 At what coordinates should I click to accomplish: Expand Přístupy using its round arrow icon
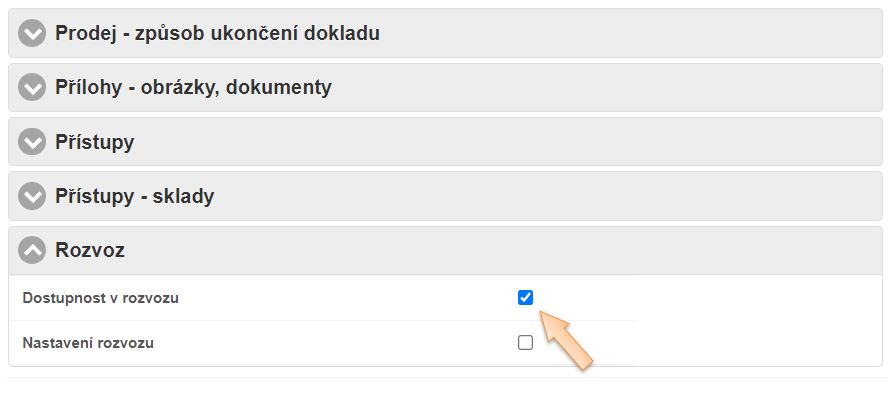click(x=33, y=142)
